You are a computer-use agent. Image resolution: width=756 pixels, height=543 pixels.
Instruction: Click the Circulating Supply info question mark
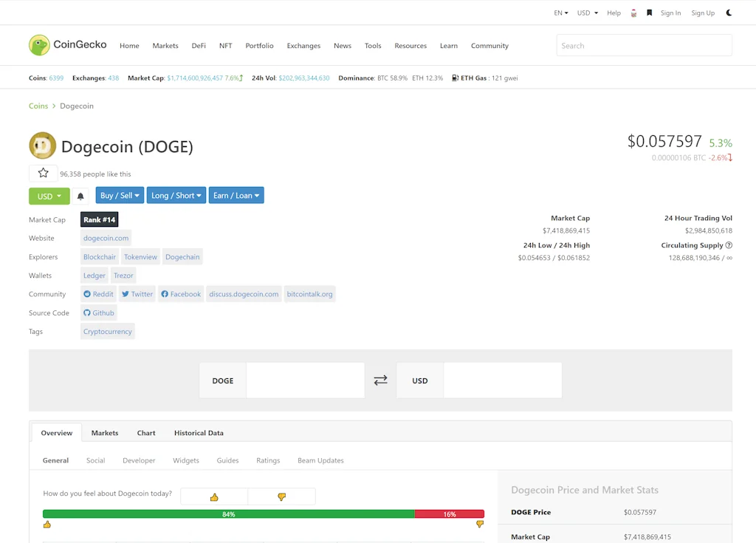click(729, 245)
